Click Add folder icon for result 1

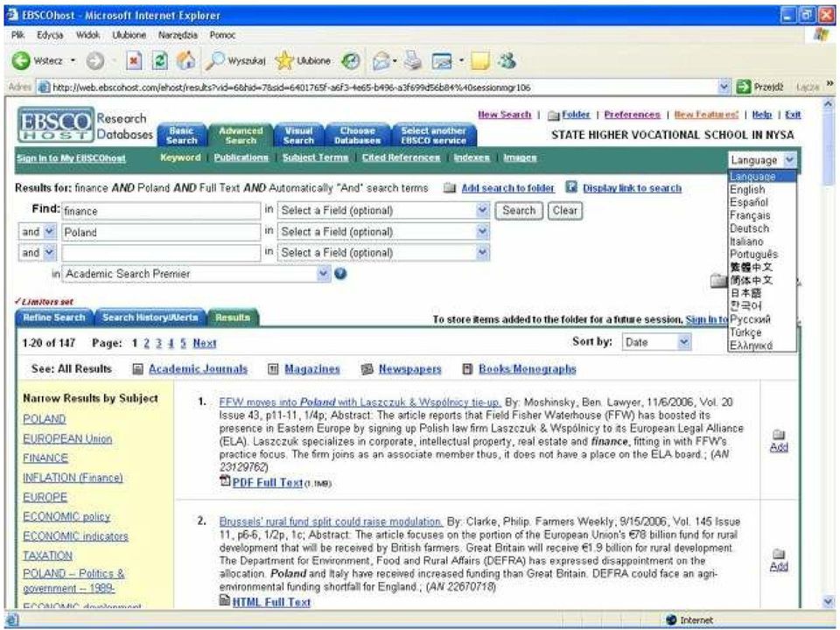(779, 435)
